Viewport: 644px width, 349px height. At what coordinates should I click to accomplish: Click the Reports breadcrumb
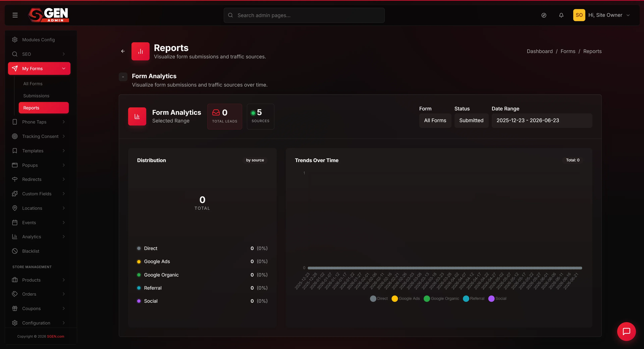(592, 51)
